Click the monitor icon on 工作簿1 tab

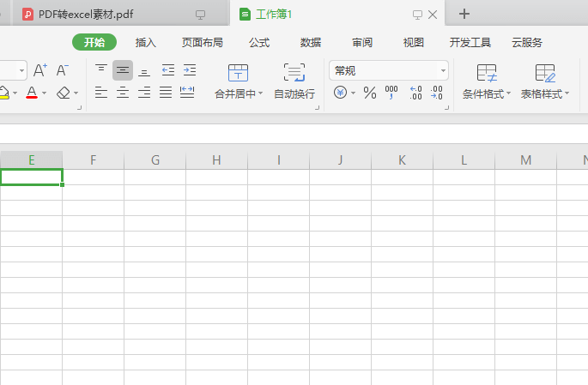(x=417, y=15)
